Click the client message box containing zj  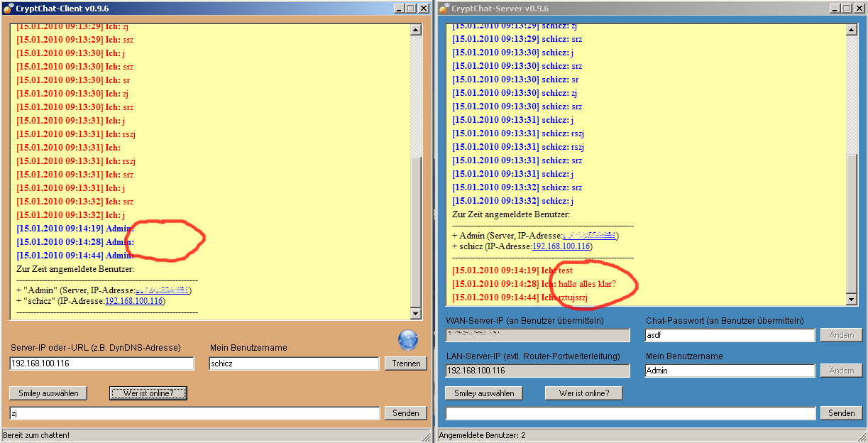[194, 412]
